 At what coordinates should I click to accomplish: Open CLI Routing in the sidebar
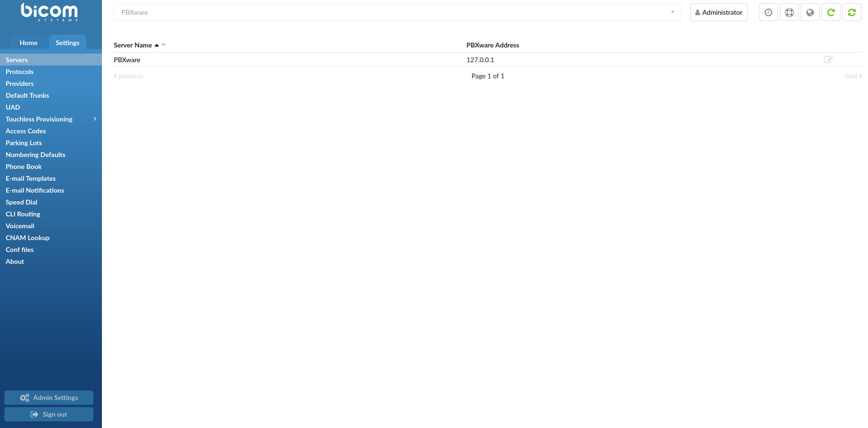click(51, 214)
